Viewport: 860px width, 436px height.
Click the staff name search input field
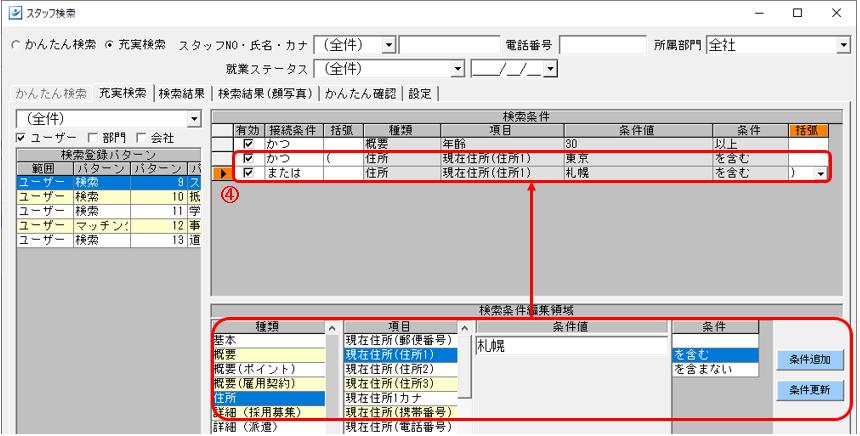449,45
